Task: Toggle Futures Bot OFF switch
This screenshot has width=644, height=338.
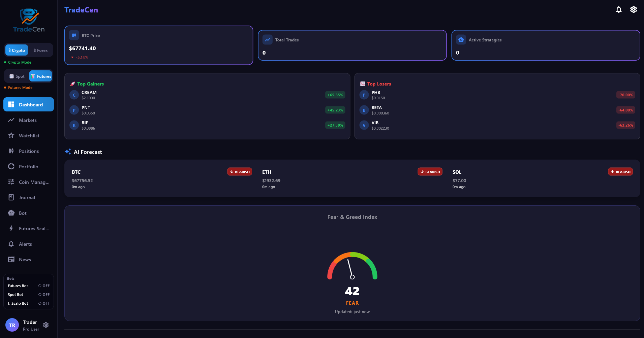Action: pos(44,286)
